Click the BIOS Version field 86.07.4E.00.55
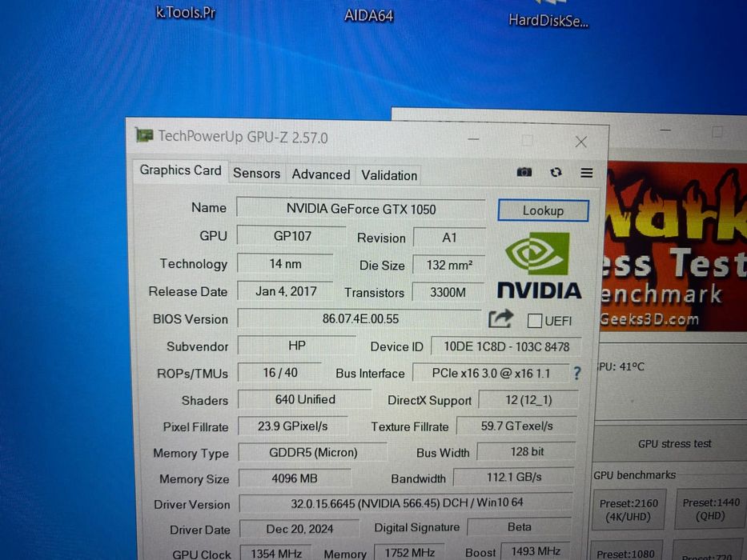This screenshot has width=747, height=560. point(360,318)
